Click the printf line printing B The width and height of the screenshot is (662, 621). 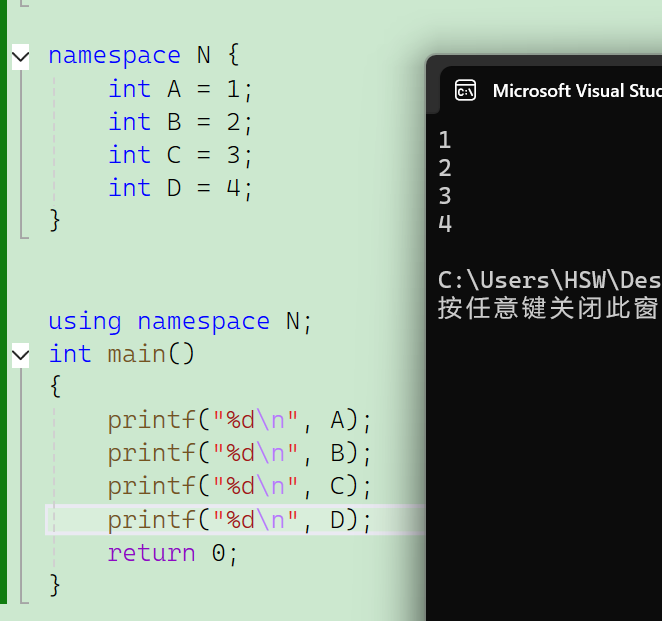tap(239, 454)
